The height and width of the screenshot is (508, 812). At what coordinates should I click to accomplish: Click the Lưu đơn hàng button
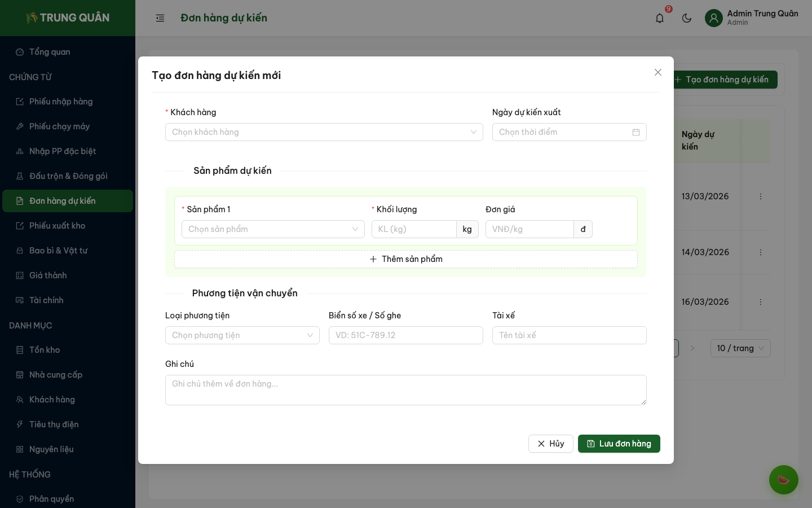click(x=619, y=444)
